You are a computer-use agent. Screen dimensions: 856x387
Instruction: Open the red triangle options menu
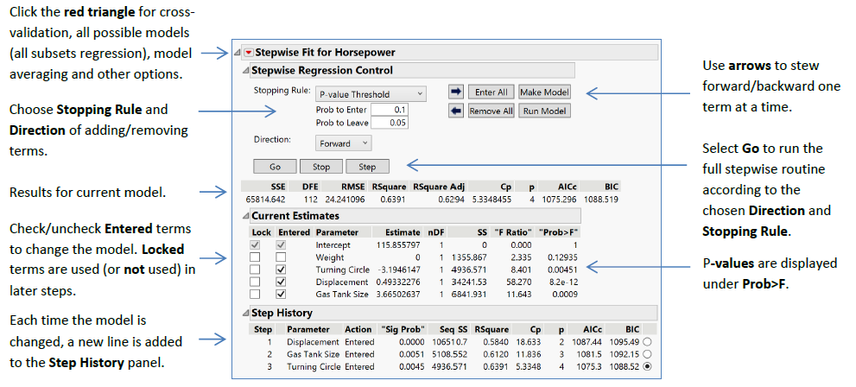[249, 52]
